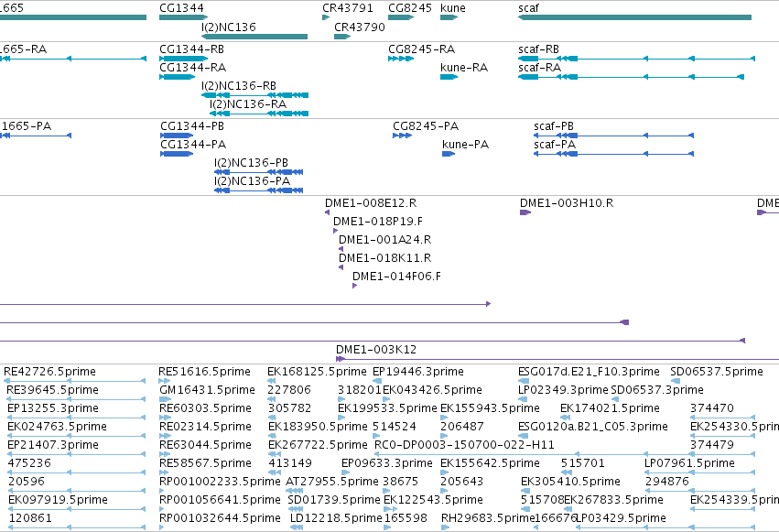Select the scaf-PB feature
This screenshot has height=532, width=779.
tap(613, 136)
